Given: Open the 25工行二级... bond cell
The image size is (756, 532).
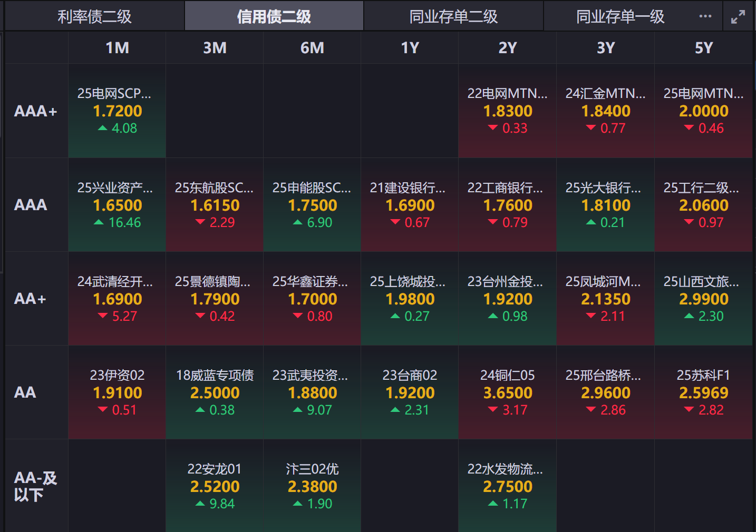Looking at the screenshot, I should tap(703, 205).
